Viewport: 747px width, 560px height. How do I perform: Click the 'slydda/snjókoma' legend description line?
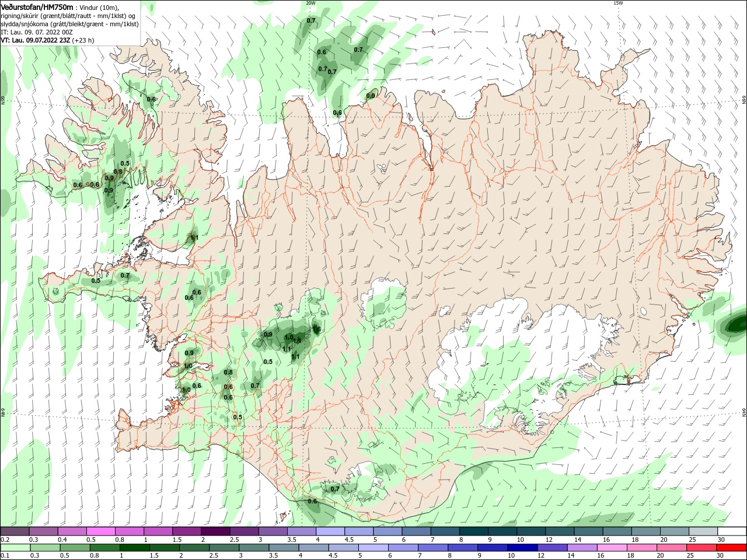pos(69,24)
